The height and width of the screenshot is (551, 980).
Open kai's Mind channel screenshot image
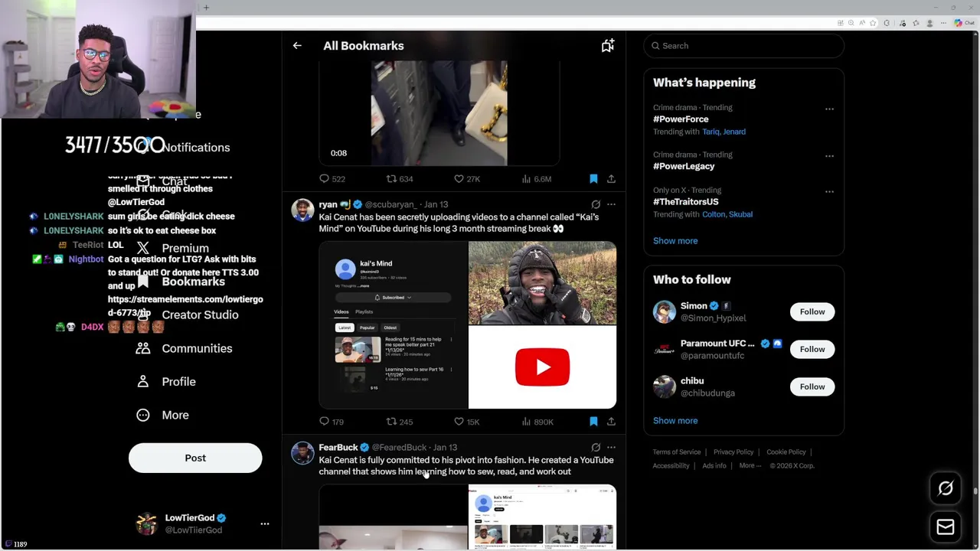pyautogui.click(x=393, y=325)
